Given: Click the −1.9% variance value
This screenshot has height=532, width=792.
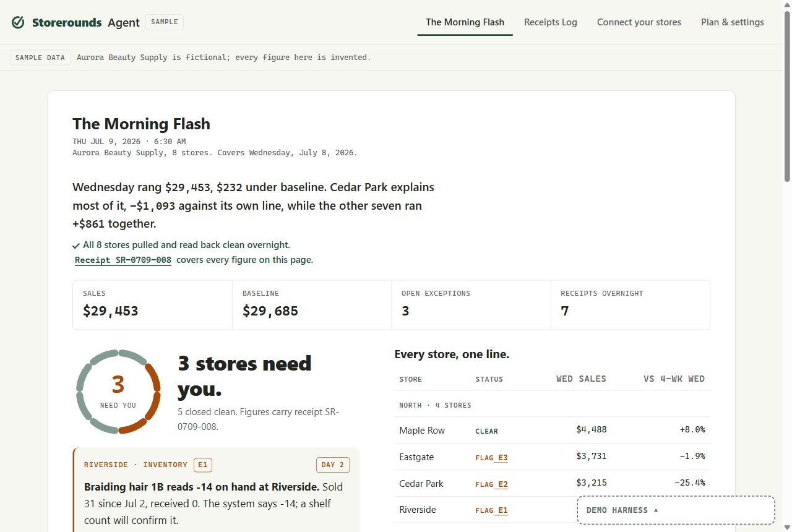Looking at the screenshot, I should click(692, 457).
